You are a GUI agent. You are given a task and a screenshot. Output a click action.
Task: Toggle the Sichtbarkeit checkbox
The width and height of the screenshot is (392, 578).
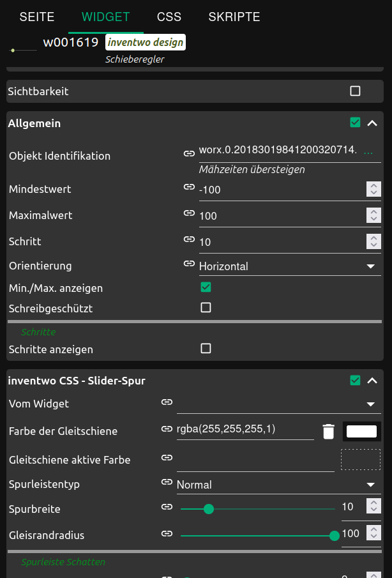pos(355,91)
